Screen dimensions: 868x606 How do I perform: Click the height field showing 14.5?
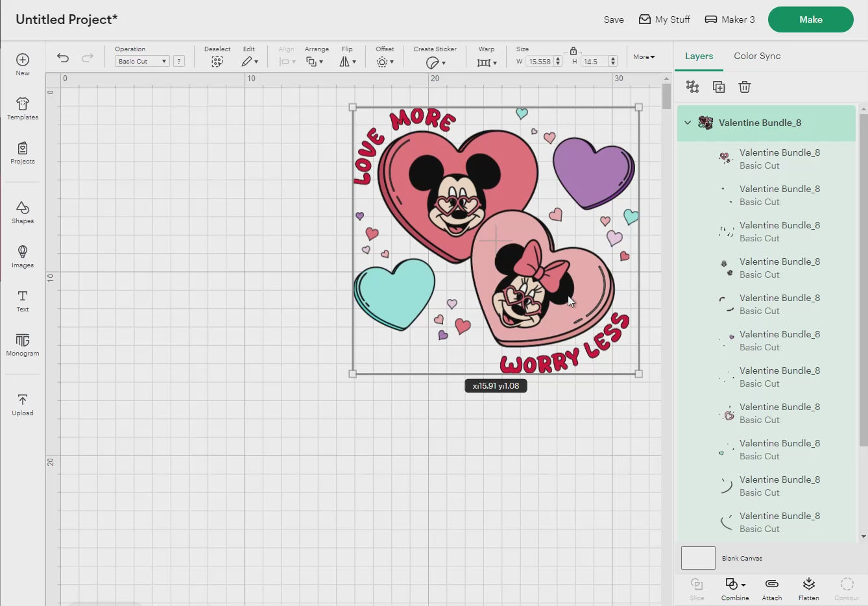point(594,62)
